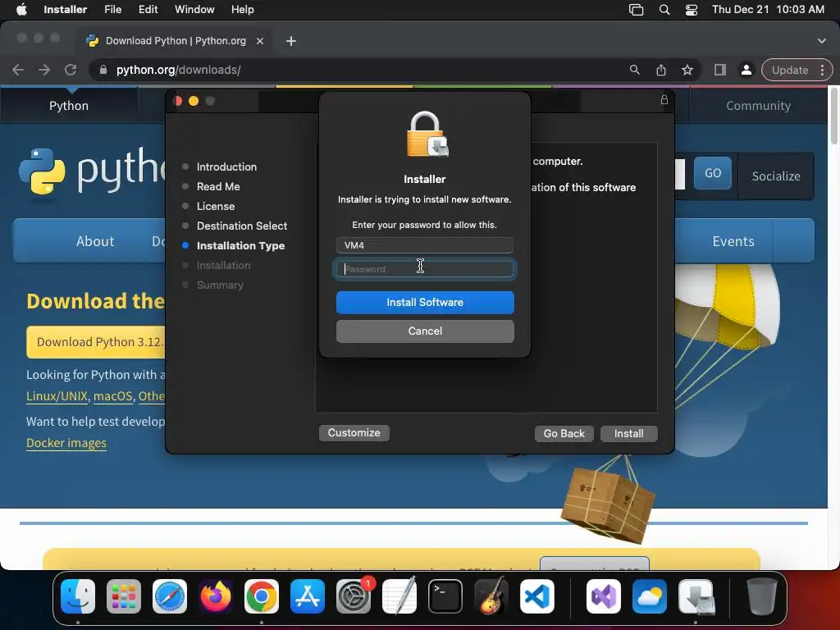Open the File menu

113,10
